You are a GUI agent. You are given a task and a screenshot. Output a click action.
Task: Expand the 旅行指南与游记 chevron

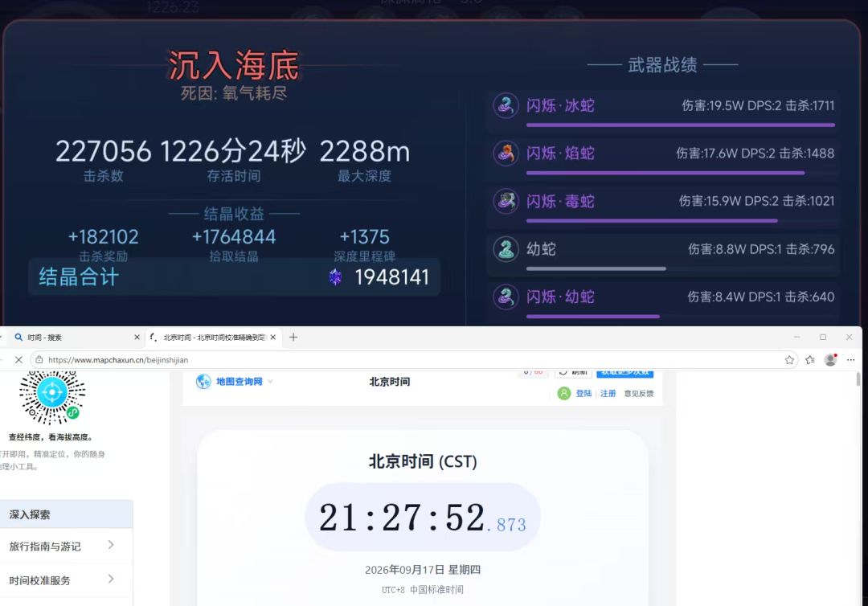tap(111, 545)
